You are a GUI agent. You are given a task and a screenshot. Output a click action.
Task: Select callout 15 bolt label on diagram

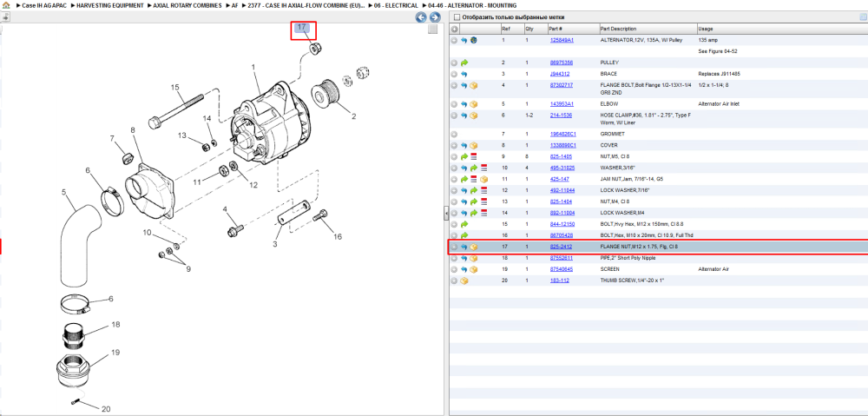(175, 87)
